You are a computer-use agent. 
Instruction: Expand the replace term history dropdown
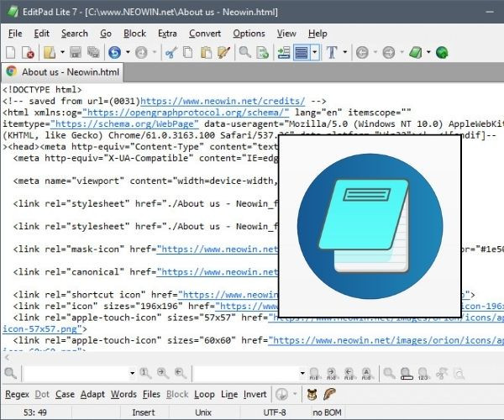point(302,374)
